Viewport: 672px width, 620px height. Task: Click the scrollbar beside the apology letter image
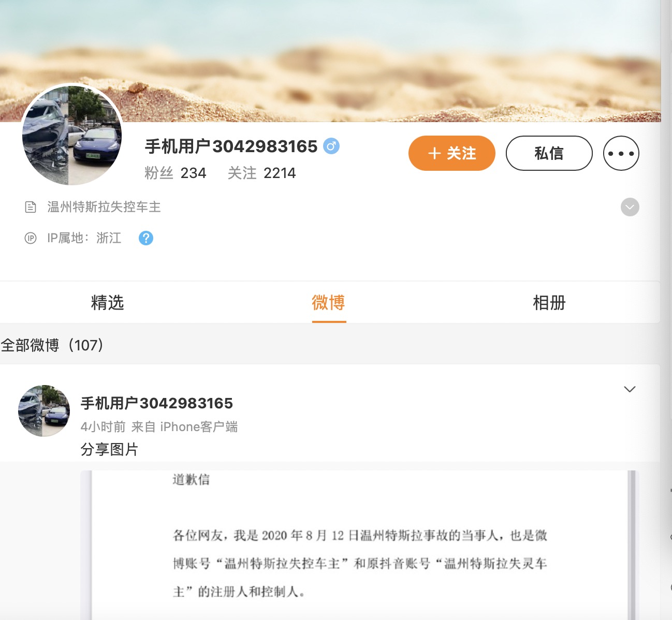(x=630, y=543)
